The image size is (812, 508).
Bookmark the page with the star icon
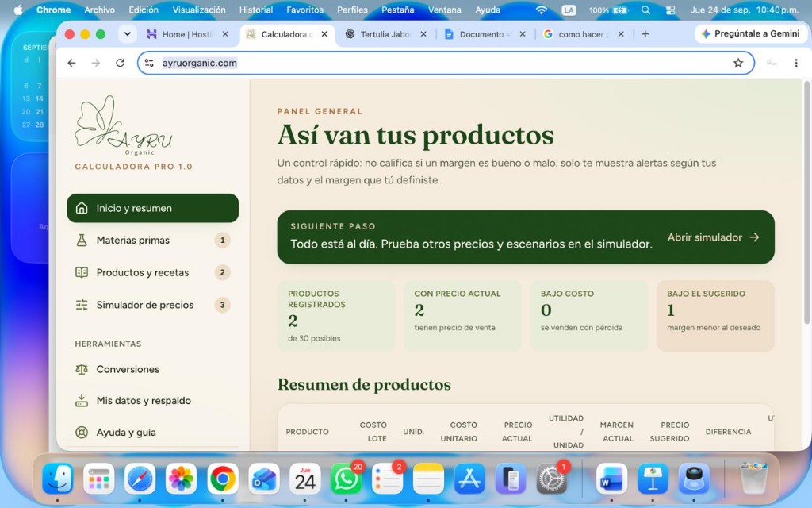pyautogui.click(x=738, y=63)
